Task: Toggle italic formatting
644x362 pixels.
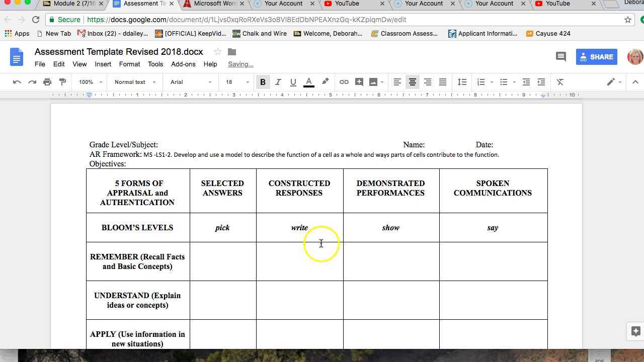Action: (278, 82)
